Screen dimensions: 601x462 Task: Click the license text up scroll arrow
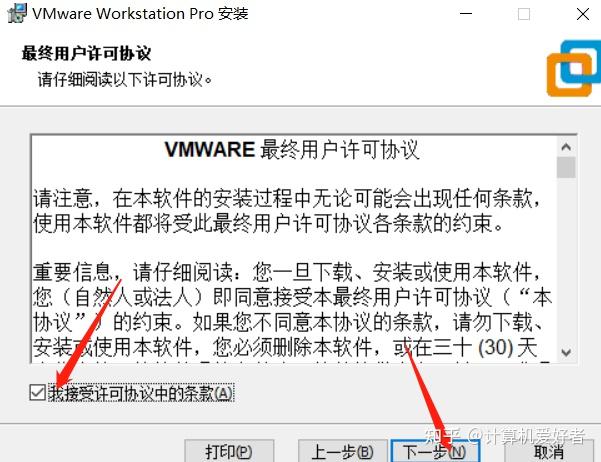click(x=566, y=147)
